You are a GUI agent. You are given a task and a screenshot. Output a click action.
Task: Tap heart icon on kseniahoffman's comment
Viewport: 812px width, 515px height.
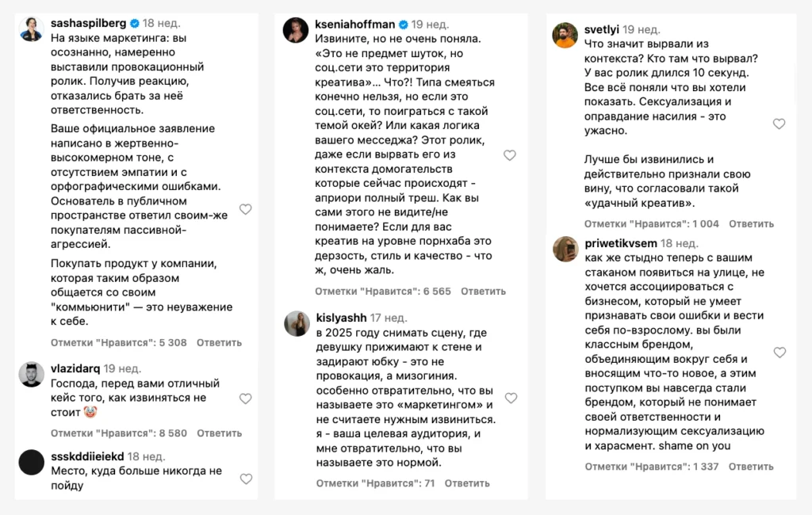click(x=510, y=155)
